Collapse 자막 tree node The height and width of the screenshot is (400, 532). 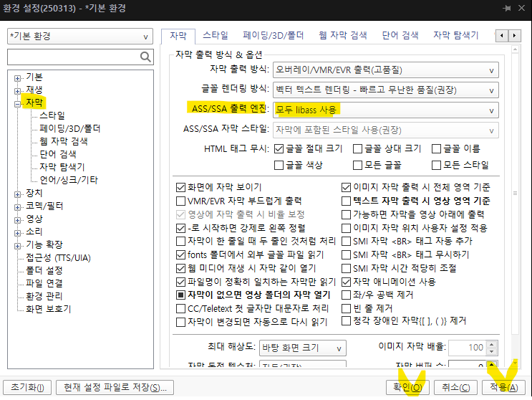coord(17,104)
